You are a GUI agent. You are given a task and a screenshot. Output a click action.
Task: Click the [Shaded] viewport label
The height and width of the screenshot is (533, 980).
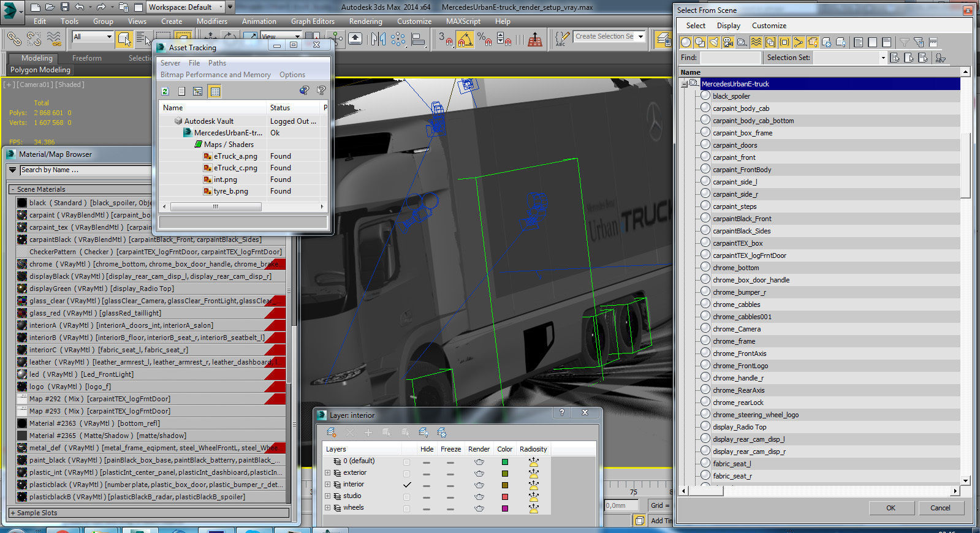pyautogui.click(x=70, y=85)
